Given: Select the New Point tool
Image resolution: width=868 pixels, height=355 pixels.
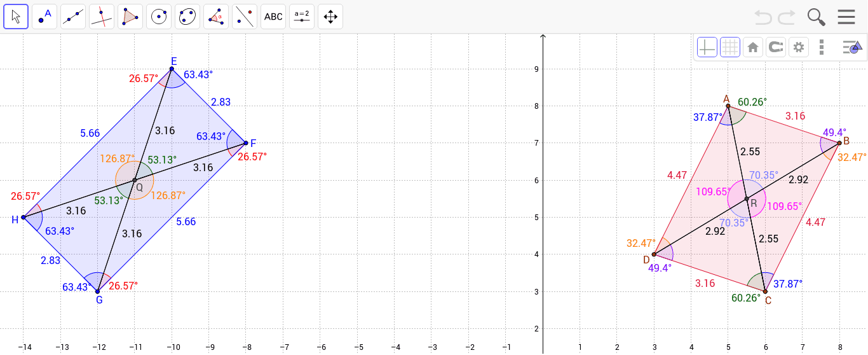Looking at the screenshot, I should click(x=44, y=17).
